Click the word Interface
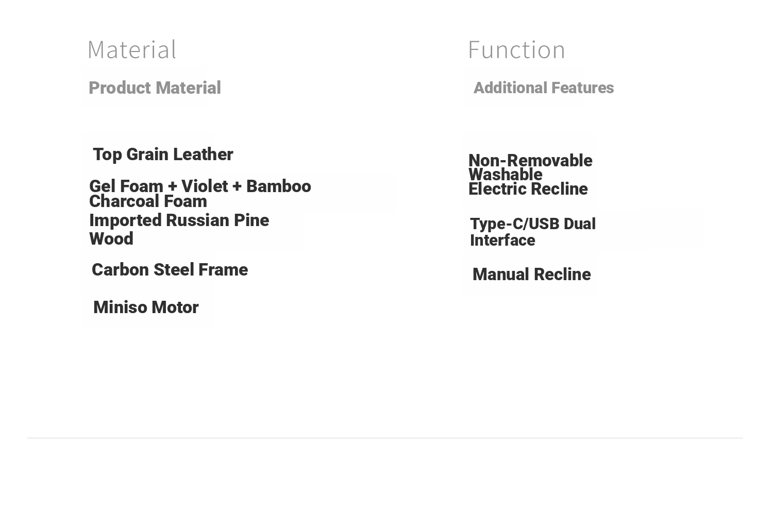Viewport: 773px width, 532px height. (x=502, y=241)
